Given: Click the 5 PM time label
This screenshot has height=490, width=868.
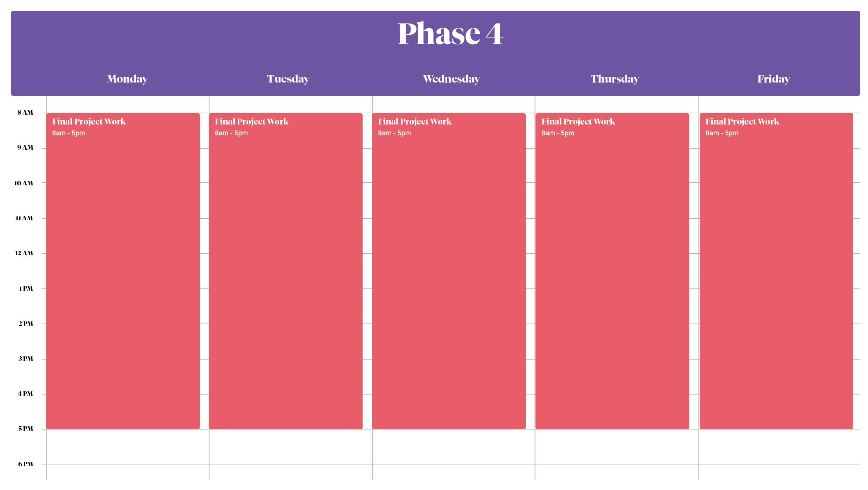Looking at the screenshot, I should tap(26, 429).
